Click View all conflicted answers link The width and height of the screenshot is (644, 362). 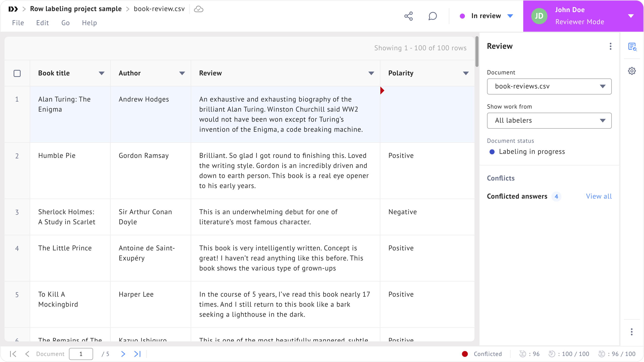coord(599,196)
